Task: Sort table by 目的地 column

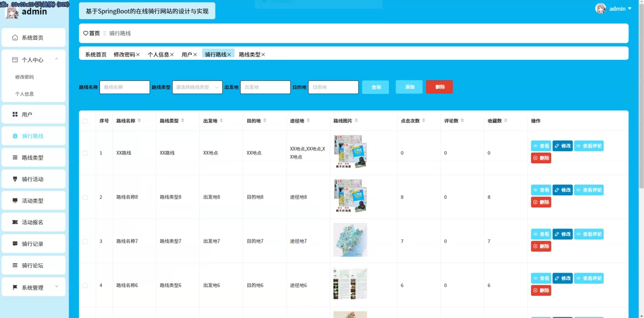Action: click(x=265, y=121)
